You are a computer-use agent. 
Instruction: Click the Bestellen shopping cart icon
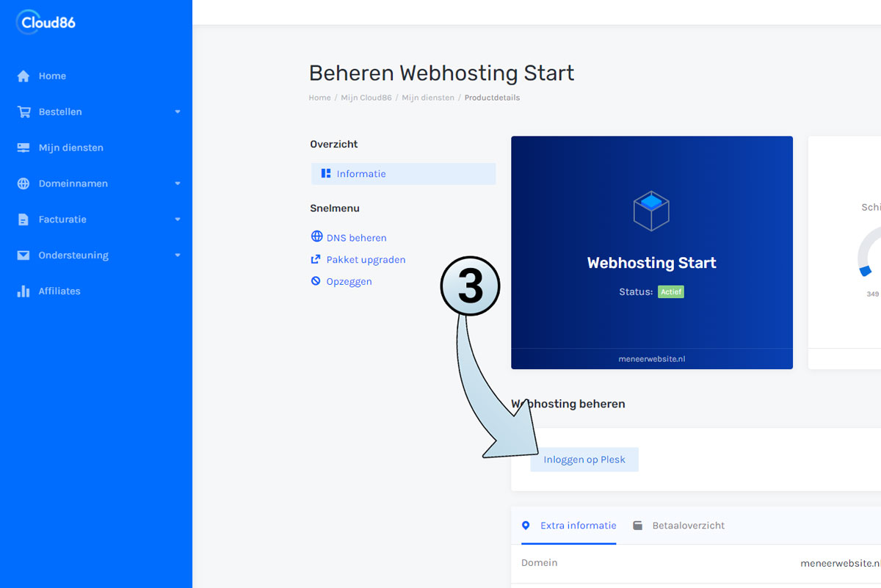tap(23, 112)
